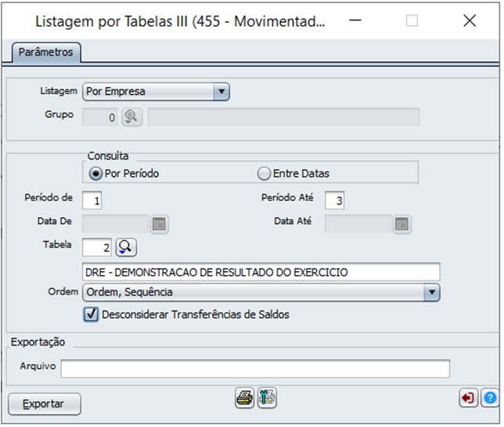
Task: Open the Data Até calendar picker
Action: pyautogui.click(x=401, y=223)
